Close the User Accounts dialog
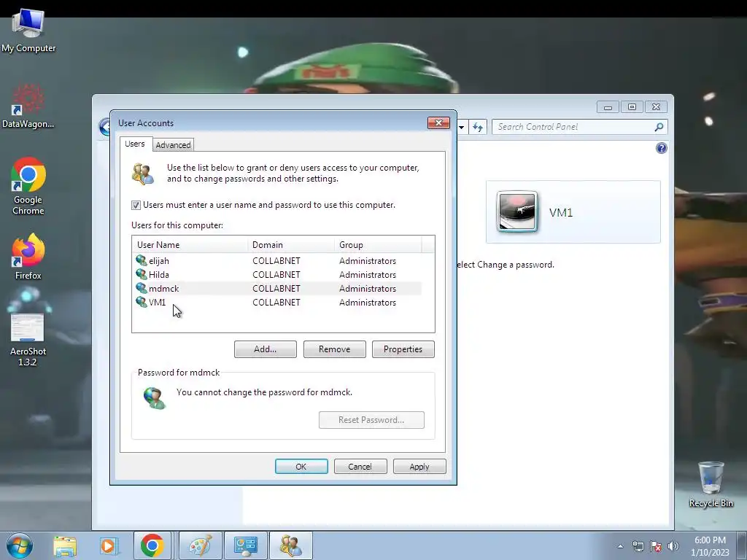The image size is (747, 560). (438, 122)
